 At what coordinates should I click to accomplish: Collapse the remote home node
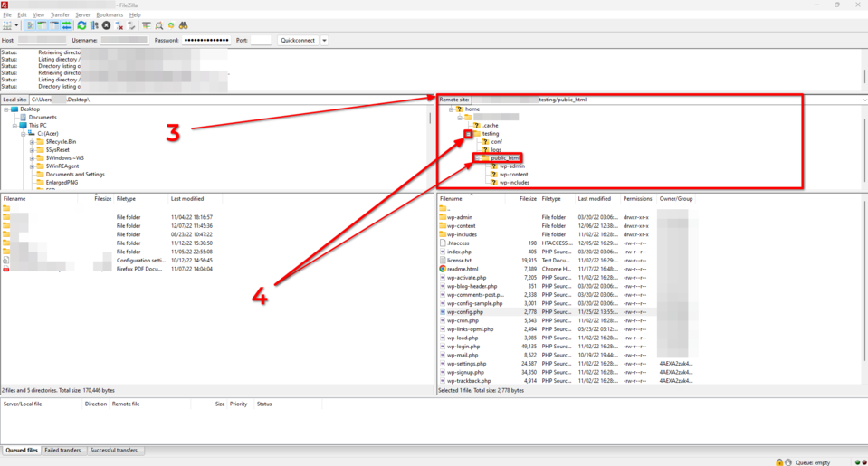point(451,109)
